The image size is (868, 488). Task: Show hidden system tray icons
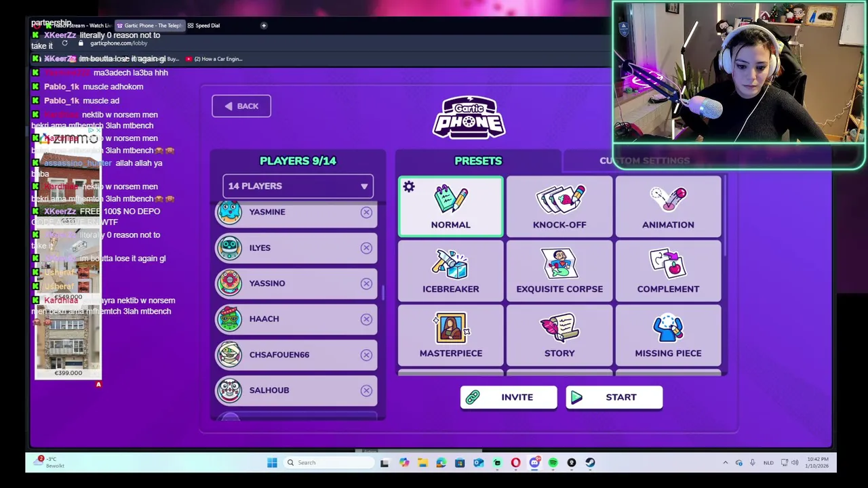point(725,463)
